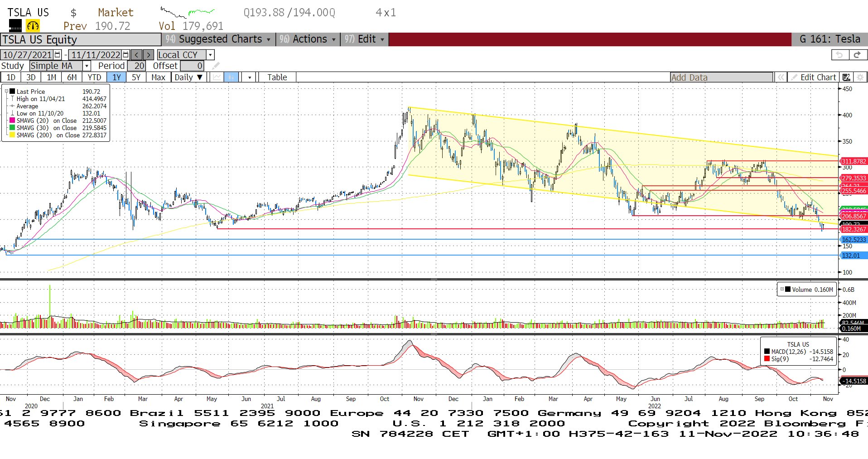Select the 1Y range tab

pos(117,77)
